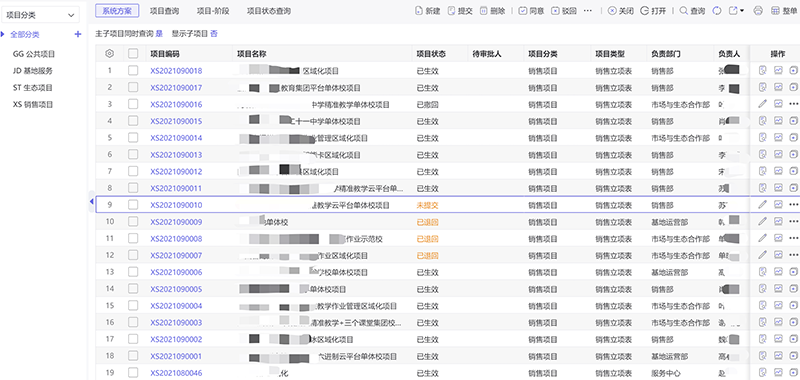Click chart icon for XS2021090010
Screen dimensions: 800x380
point(778,205)
